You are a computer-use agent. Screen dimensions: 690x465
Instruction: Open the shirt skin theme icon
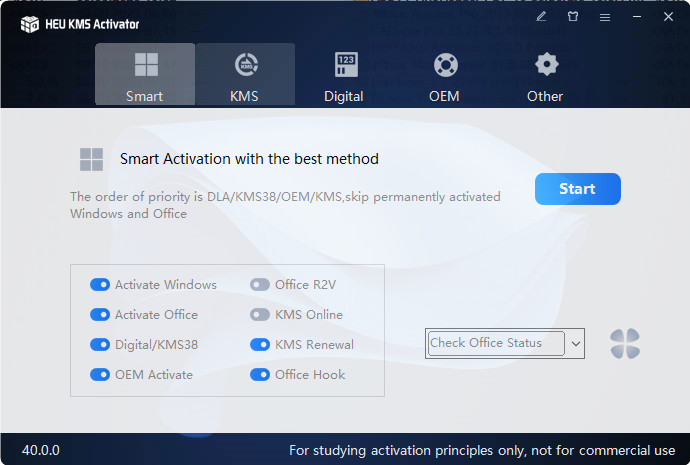[573, 17]
